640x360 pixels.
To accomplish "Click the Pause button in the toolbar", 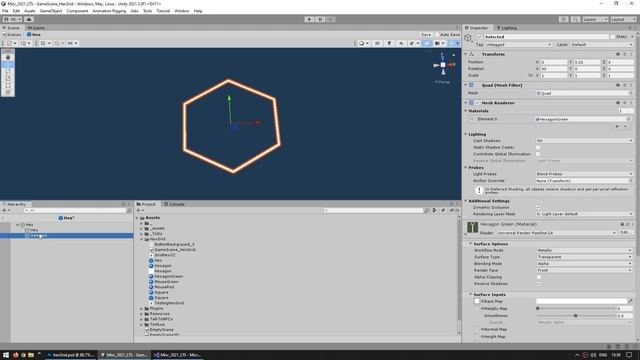I will [x=320, y=19].
